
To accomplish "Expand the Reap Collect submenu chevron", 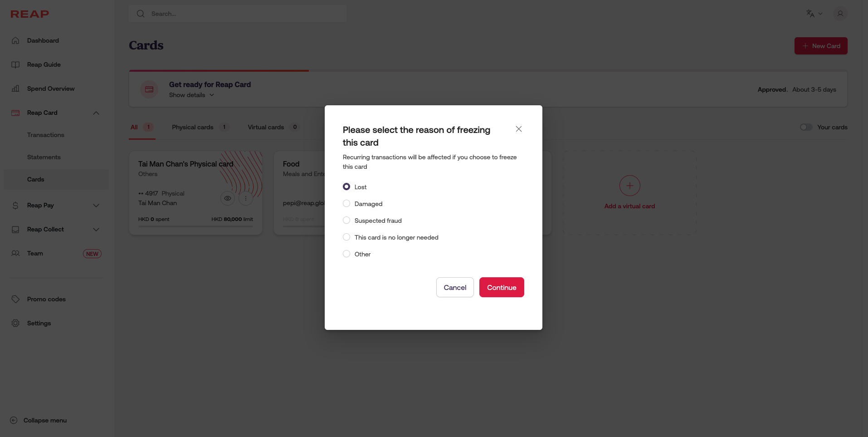I will 96,230.
